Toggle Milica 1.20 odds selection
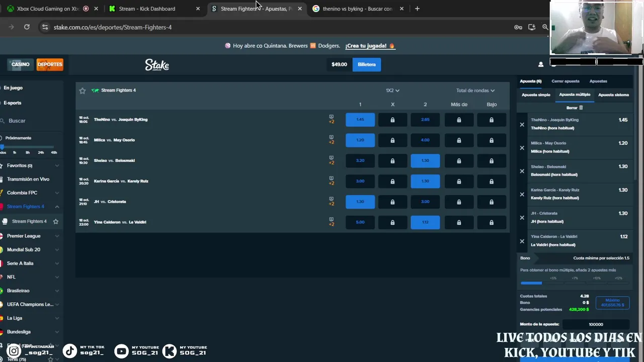Viewport: 644px width, 362px height. (x=360, y=140)
